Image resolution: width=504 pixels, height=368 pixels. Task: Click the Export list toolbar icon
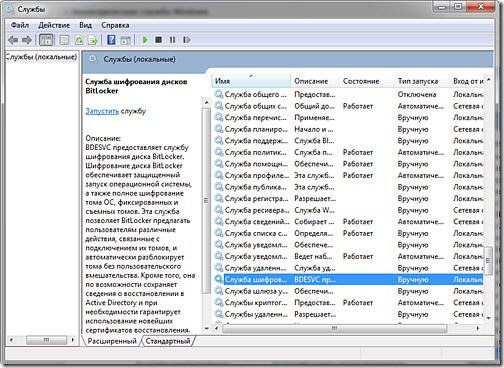93,40
